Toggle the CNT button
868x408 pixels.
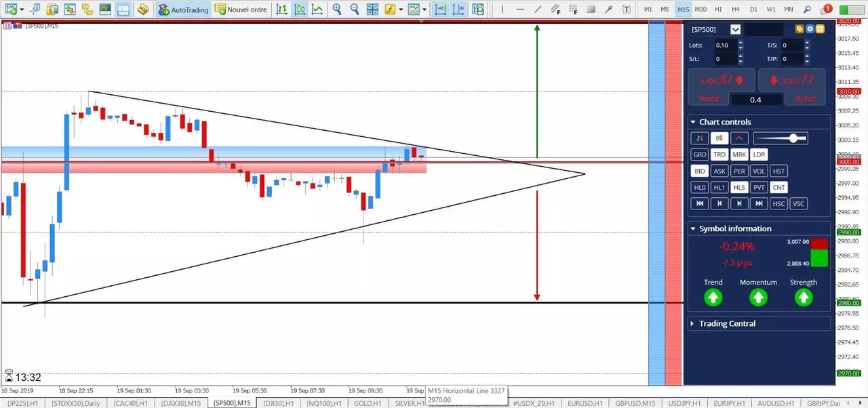[x=778, y=187]
